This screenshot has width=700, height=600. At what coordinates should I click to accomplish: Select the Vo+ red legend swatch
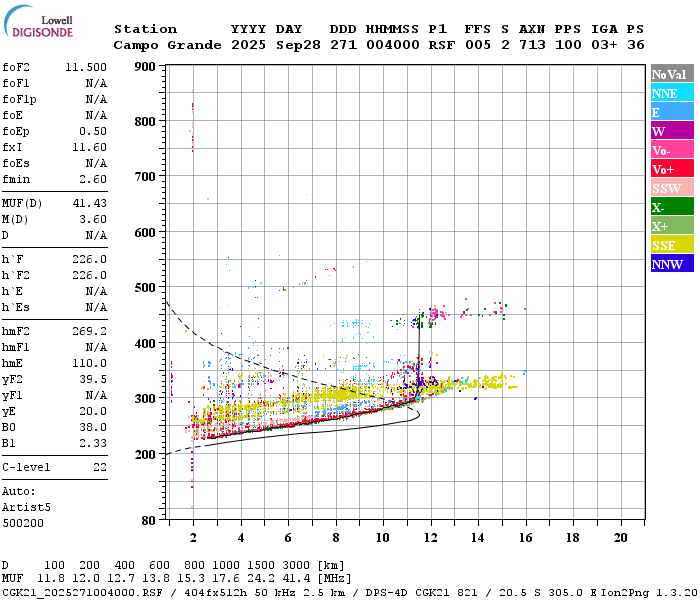[672, 169]
